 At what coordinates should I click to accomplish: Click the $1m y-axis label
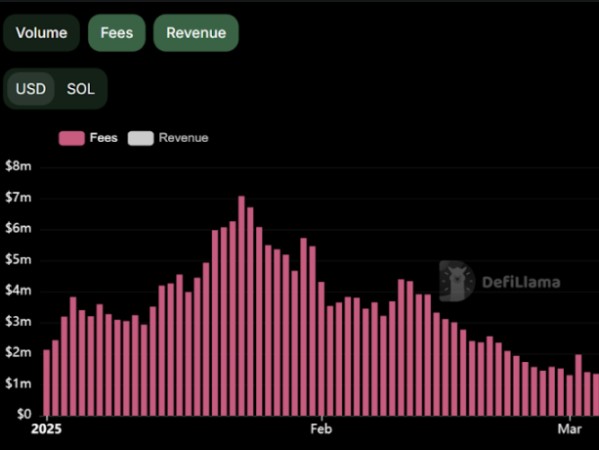click(x=18, y=383)
